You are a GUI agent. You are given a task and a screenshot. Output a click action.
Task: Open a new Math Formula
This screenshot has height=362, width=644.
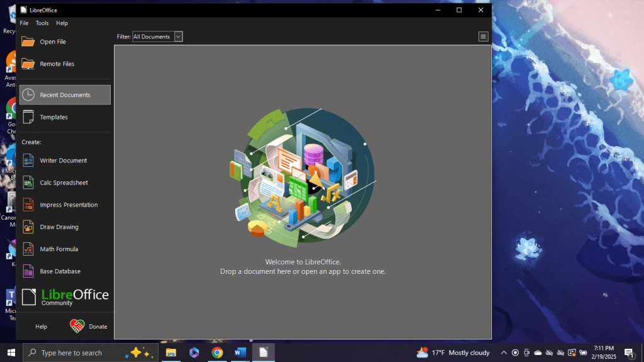point(59,249)
